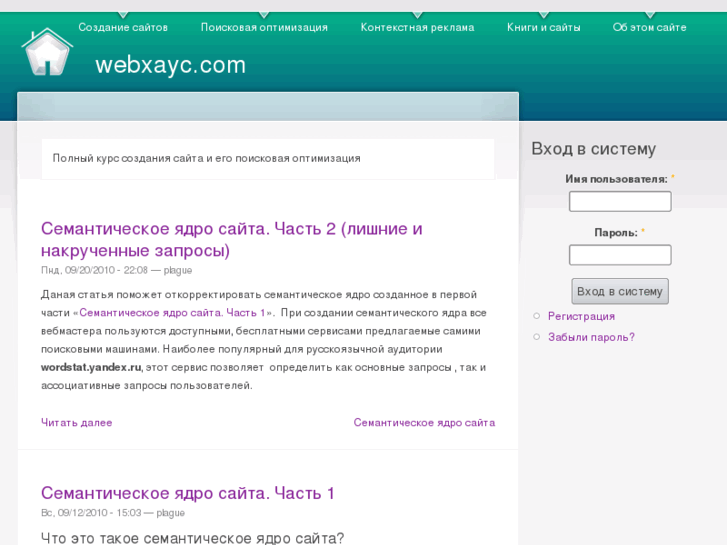Open the Об этом сайте page
Viewport: 727px width, 545px height.
pyautogui.click(x=649, y=27)
